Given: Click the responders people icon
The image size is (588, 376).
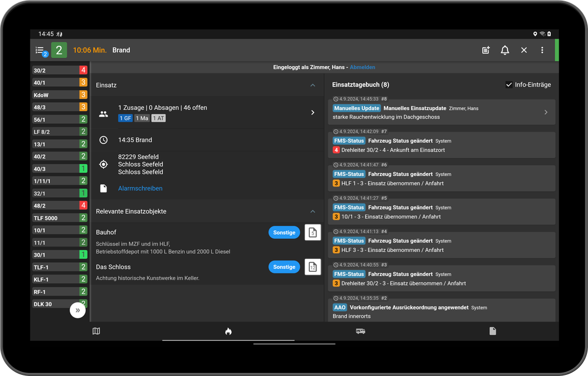Looking at the screenshot, I should click(x=103, y=114).
